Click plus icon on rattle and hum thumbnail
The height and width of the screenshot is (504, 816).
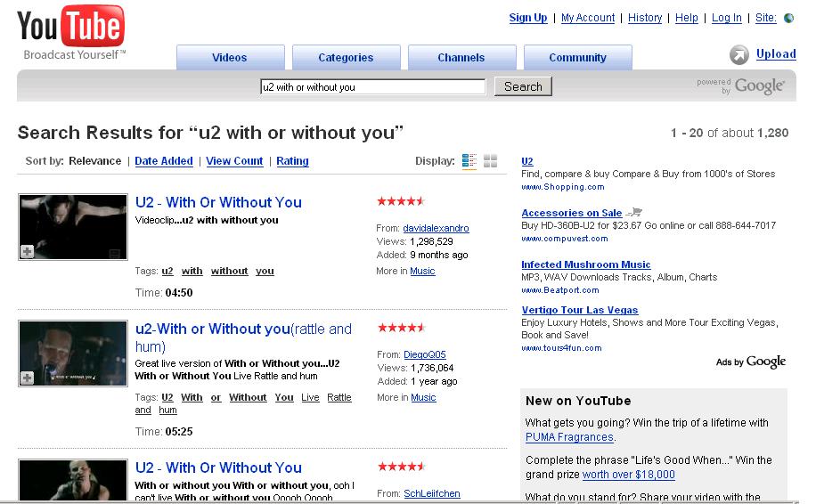28,378
